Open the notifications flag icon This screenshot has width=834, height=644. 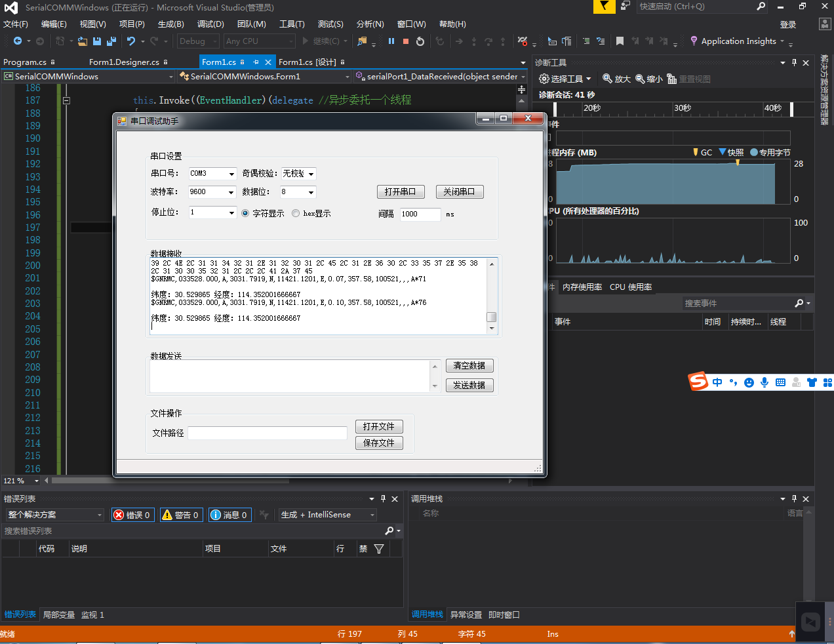click(x=604, y=6)
